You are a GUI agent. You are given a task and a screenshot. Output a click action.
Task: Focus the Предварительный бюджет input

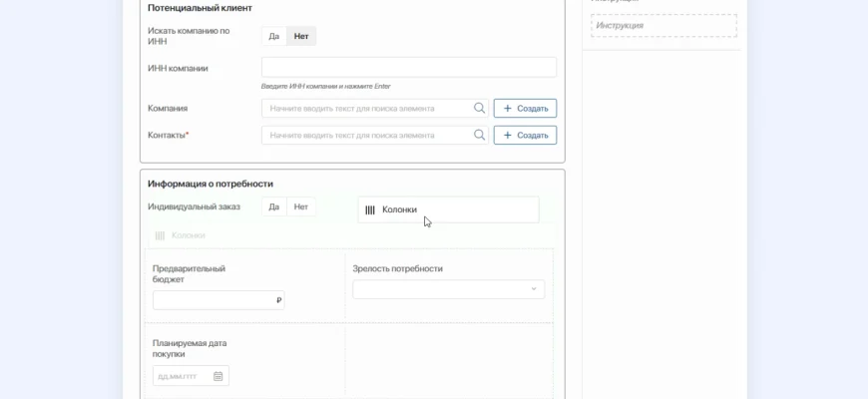[x=212, y=300]
